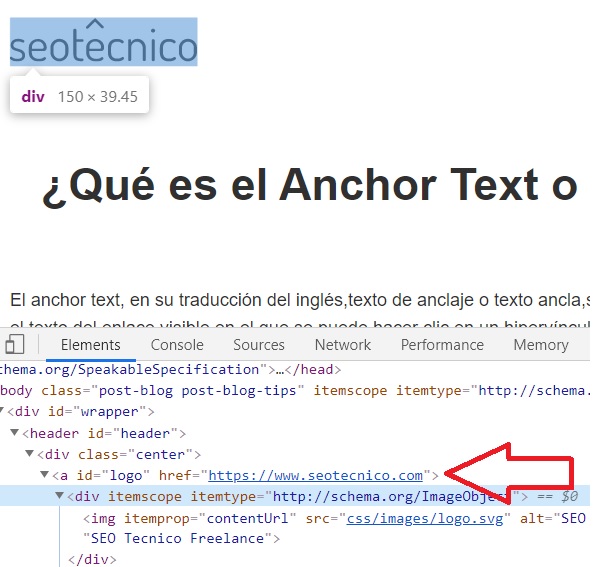Collapse the header id="header" node
This screenshot has height=567, width=595.
(x=15, y=432)
